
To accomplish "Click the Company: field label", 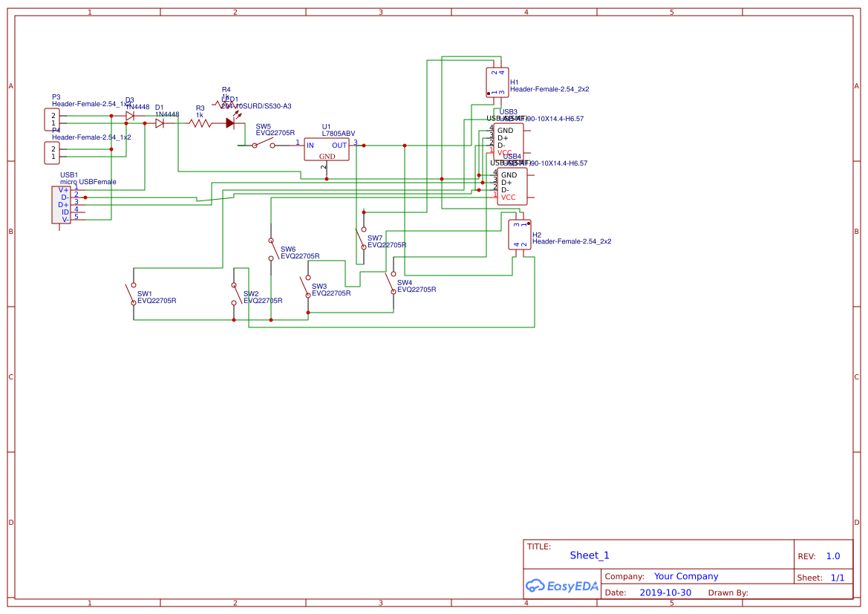I will 624,576.
